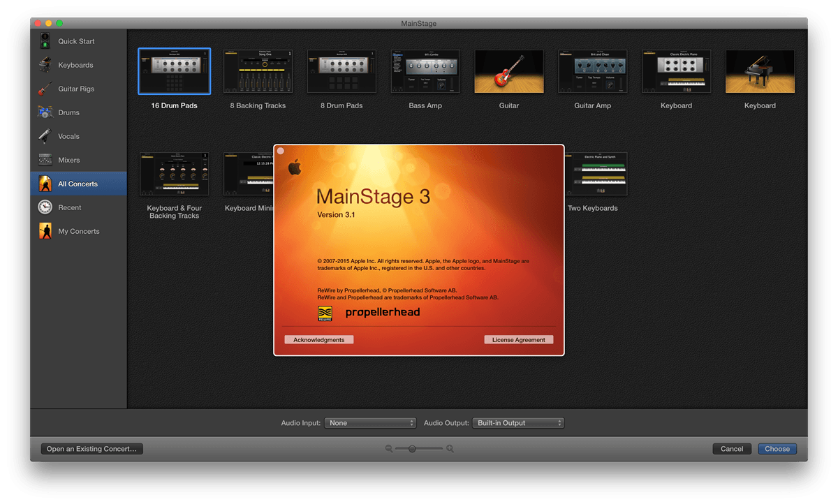Click the Apple copyright notice text
The height and width of the screenshot is (504, 838).
pos(423,265)
